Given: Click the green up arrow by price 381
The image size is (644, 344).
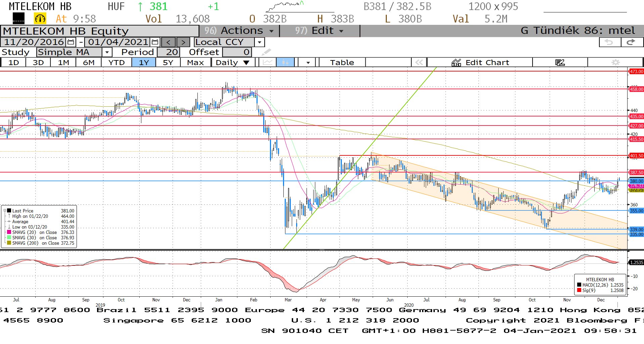Looking at the screenshot, I should tap(140, 6).
